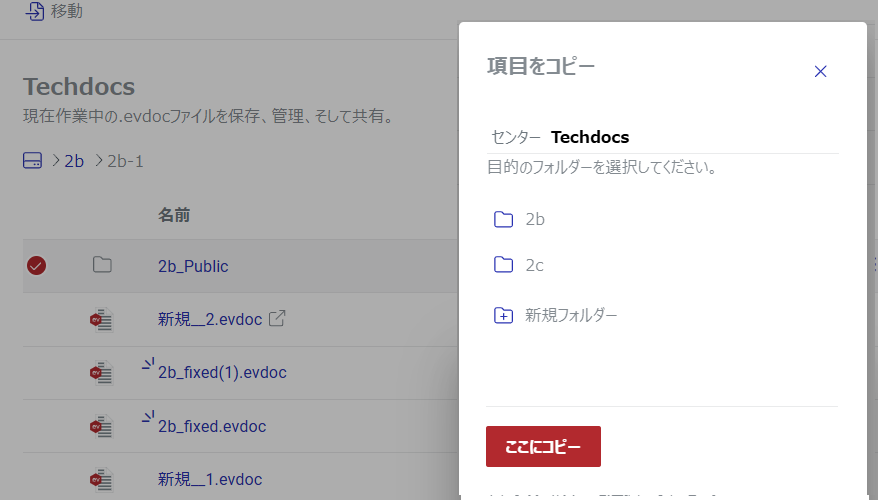
Task: Click the evdoc file icon for 新規__2.evdoc
Action: pyautogui.click(x=102, y=320)
